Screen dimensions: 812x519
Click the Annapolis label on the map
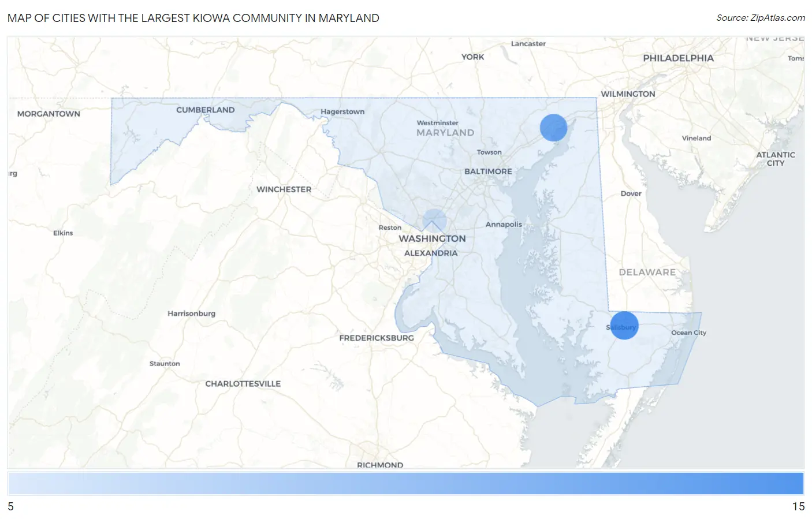pyautogui.click(x=504, y=225)
